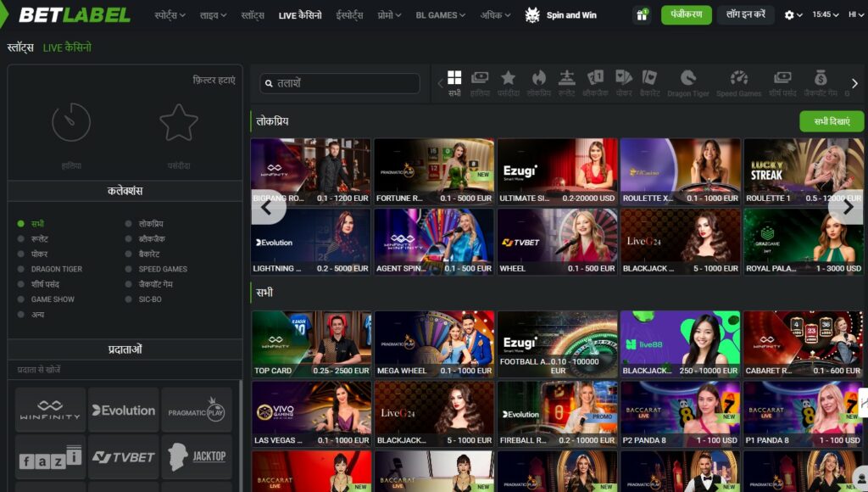Open the 15:45 time zone dropdown
868x492 pixels.
pos(826,15)
